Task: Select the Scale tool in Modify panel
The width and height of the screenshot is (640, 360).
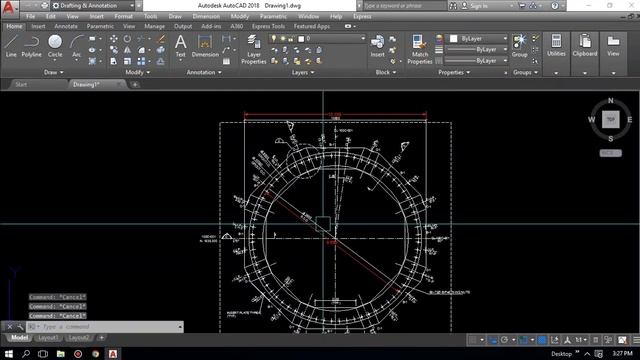Action: point(127,61)
